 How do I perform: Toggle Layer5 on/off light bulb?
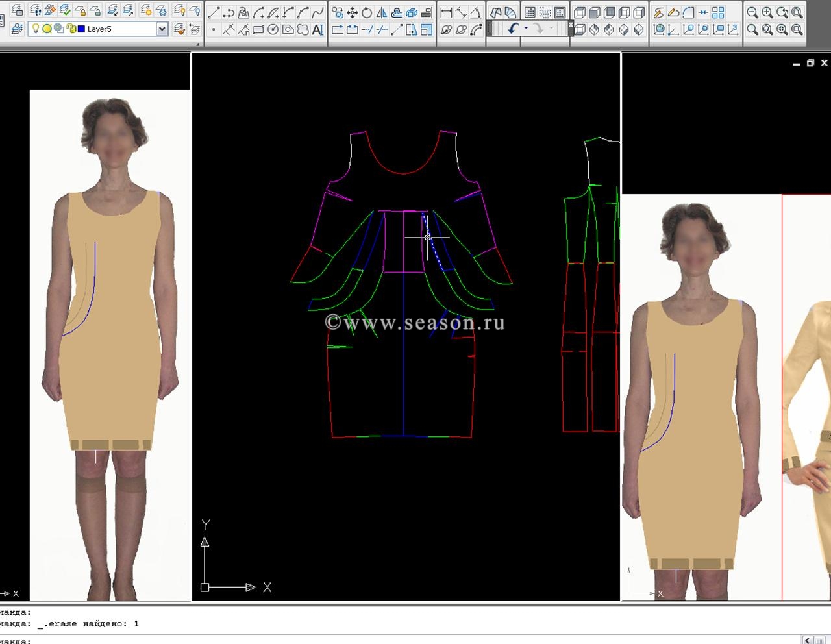coord(36,29)
